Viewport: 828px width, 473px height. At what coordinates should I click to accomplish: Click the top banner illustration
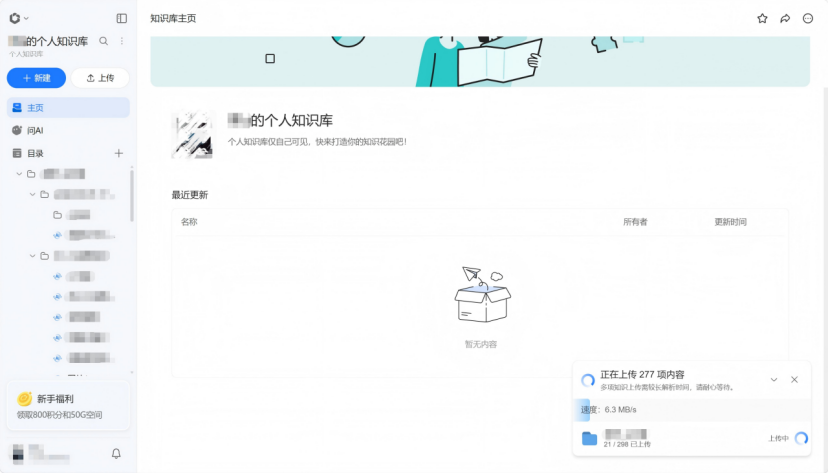point(480,62)
